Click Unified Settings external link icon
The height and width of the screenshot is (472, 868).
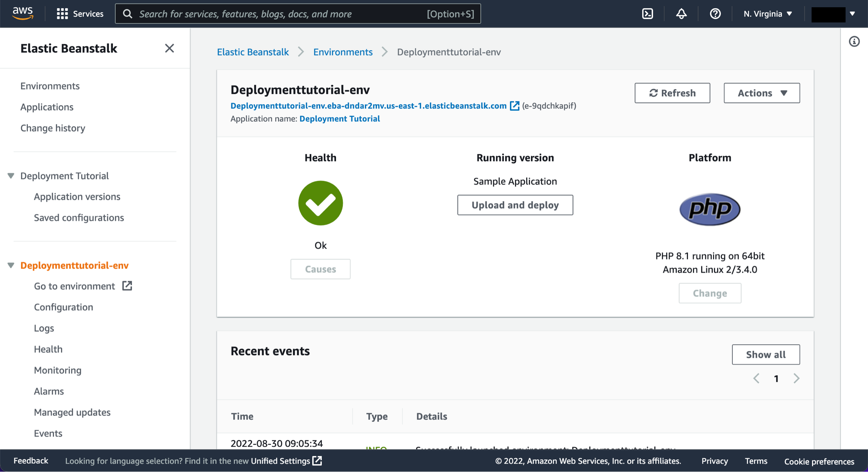(x=317, y=461)
